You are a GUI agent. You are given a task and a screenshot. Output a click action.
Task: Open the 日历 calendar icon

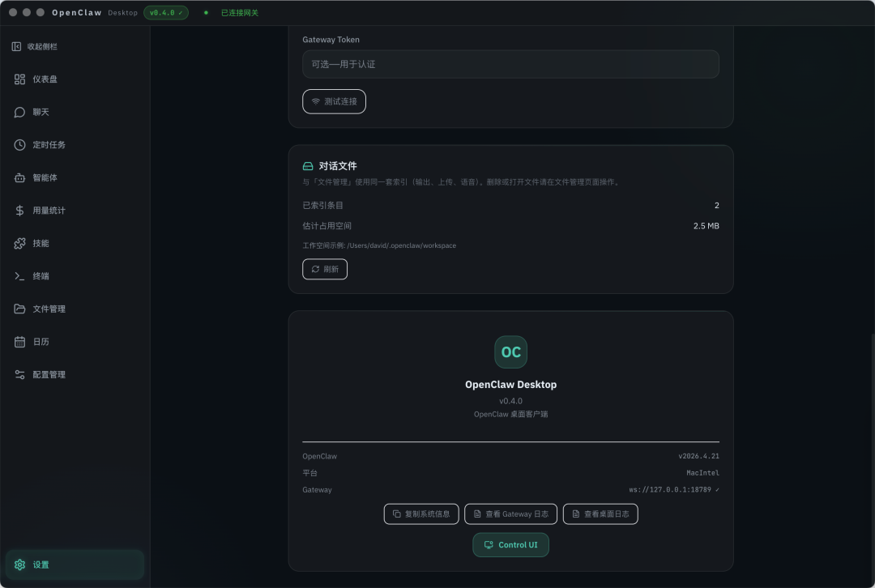tap(19, 342)
